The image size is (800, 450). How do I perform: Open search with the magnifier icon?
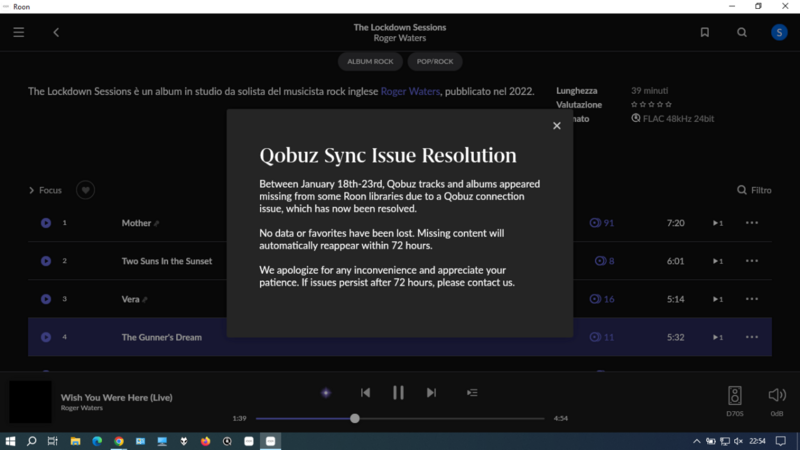[742, 32]
